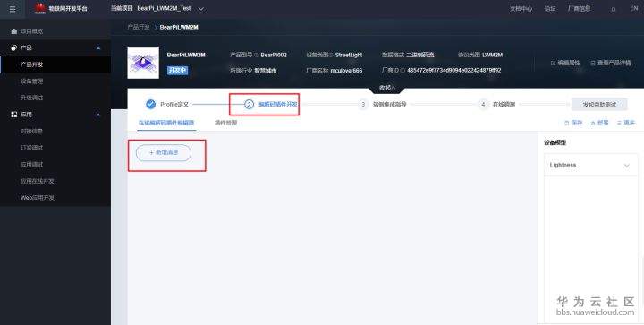Open 应用在线开发 in the sidebar
644x325 pixels.
(x=37, y=181)
